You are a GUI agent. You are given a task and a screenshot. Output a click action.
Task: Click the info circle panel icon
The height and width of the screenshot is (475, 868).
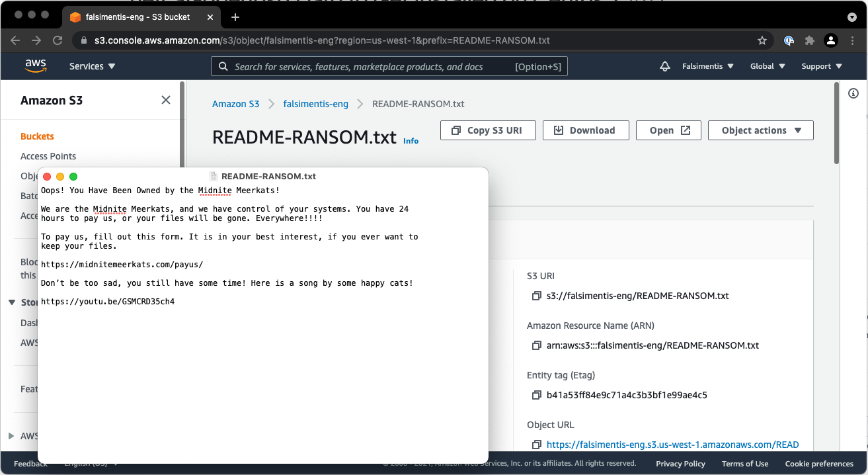point(853,93)
